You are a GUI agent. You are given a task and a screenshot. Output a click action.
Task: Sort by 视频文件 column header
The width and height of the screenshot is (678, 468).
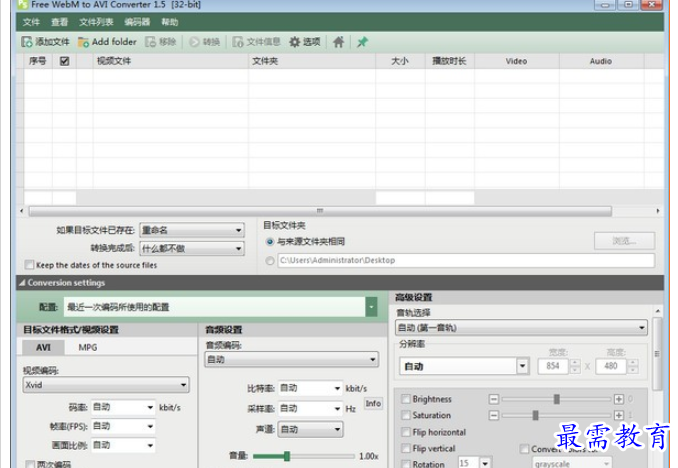(x=170, y=61)
